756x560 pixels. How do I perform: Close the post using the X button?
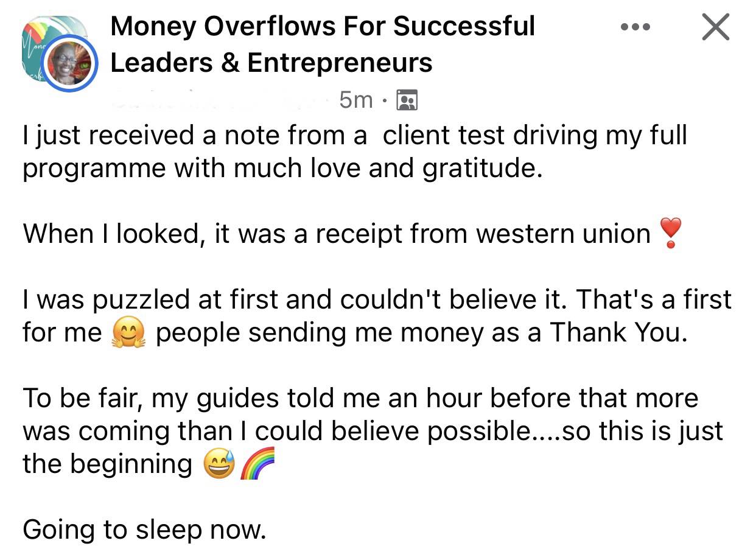715,27
